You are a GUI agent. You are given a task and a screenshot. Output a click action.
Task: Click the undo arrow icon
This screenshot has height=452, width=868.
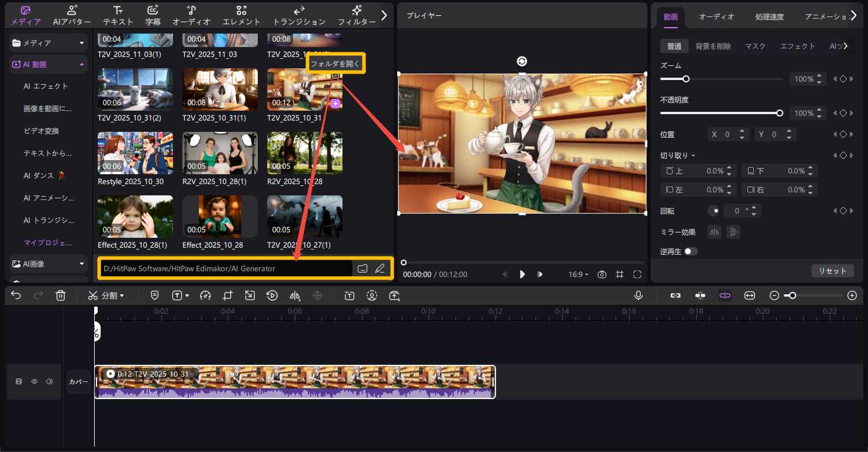coord(16,295)
